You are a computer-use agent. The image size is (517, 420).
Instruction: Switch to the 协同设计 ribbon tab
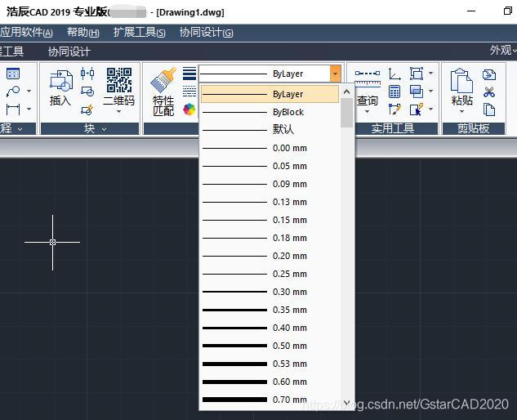click(69, 51)
